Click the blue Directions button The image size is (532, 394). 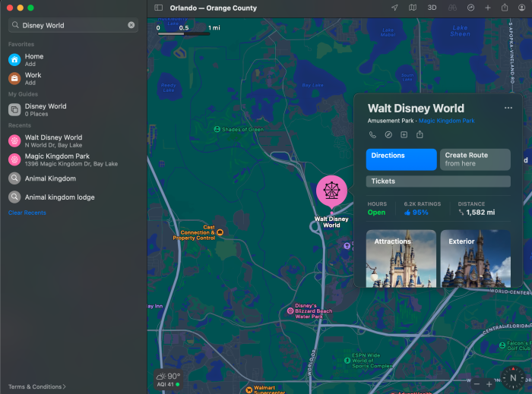click(x=401, y=159)
